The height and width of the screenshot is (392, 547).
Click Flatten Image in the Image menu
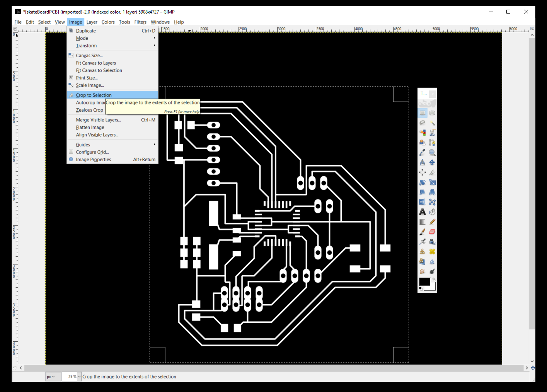click(90, 128)
